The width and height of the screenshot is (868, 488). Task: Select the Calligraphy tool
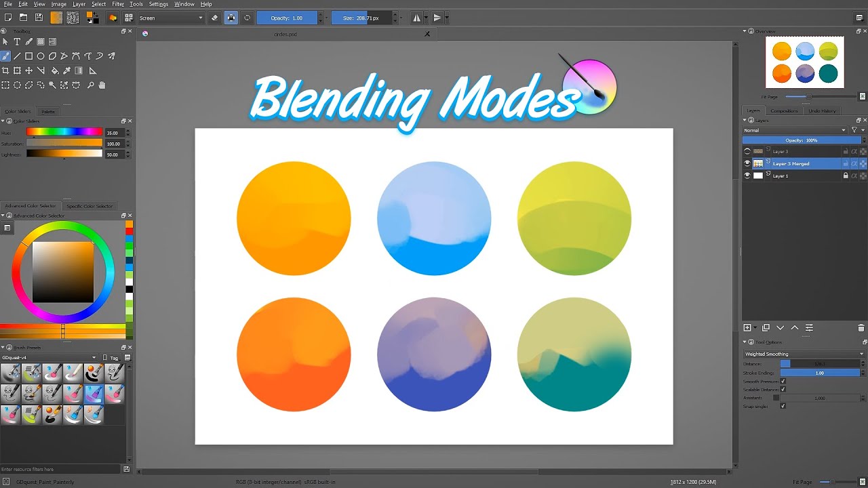[x=29, y=42]
